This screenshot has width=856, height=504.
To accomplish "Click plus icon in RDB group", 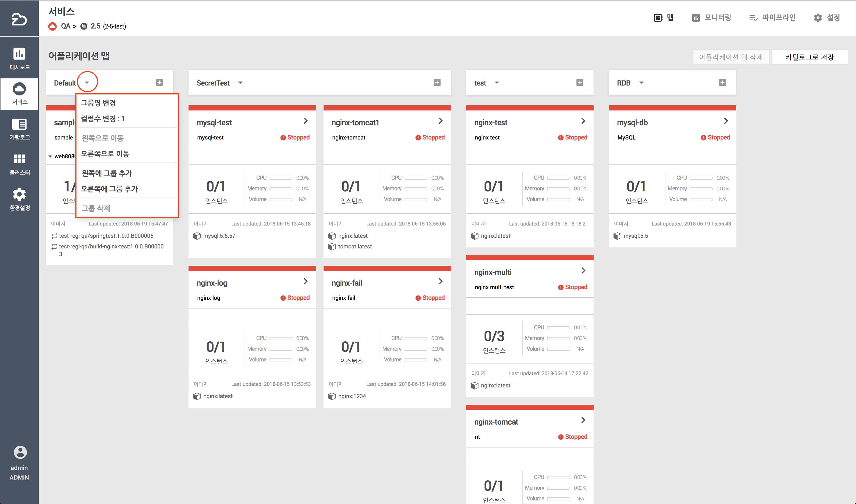I will point(722,82).
